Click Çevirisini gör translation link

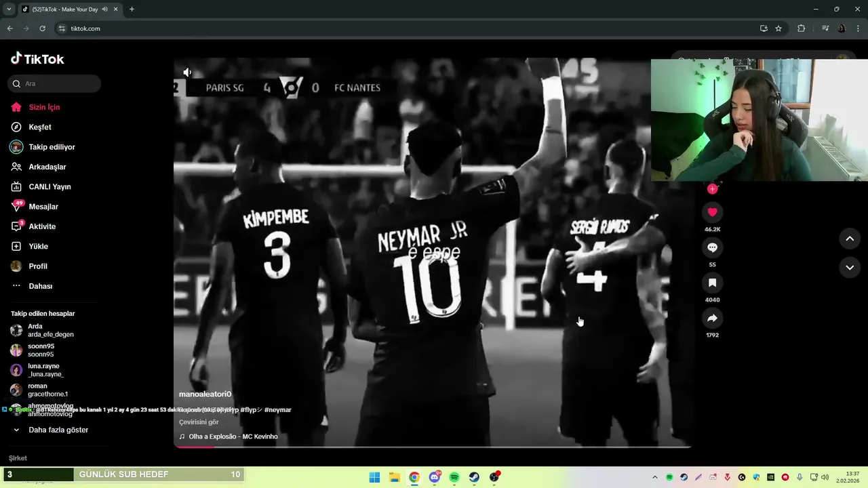(x=199, y=422)
